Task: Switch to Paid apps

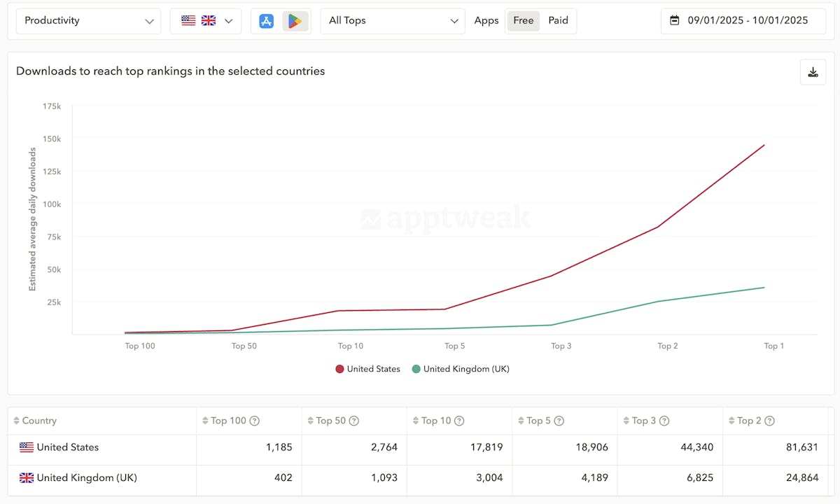Action: [x=558, y=21]
